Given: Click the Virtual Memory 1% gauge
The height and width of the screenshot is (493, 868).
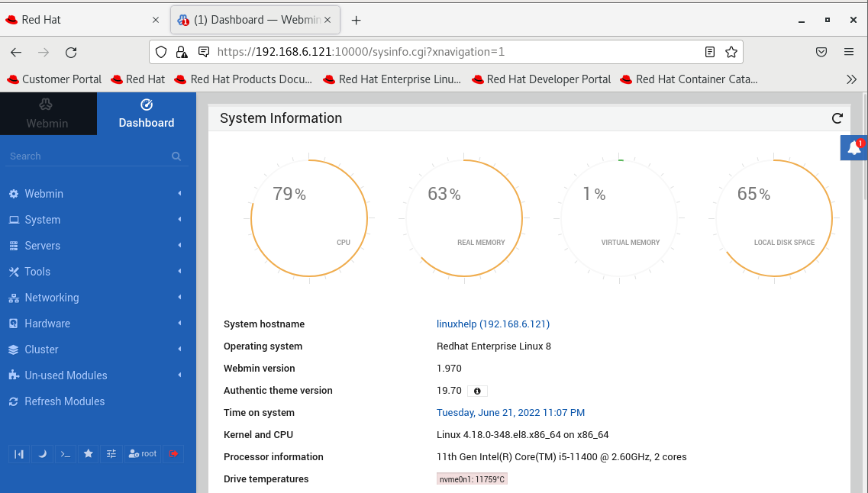Looking at the screenshot, I should click(x=619, y=218).
